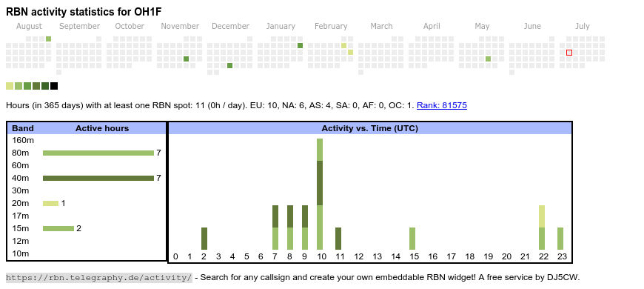This screenshot has width=644, height=289.
Task: Click the tallest activity bar at hour 10
Action: coord(320,194)
